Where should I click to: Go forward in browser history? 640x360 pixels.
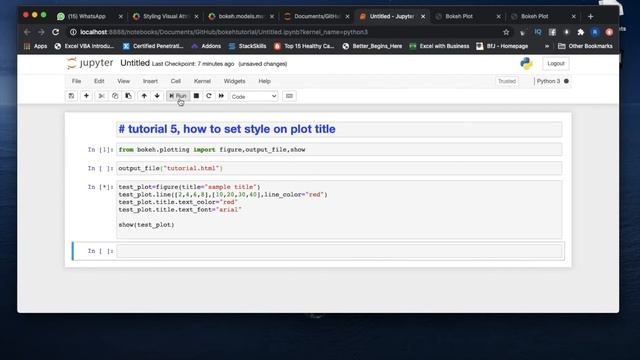(41, 32)
